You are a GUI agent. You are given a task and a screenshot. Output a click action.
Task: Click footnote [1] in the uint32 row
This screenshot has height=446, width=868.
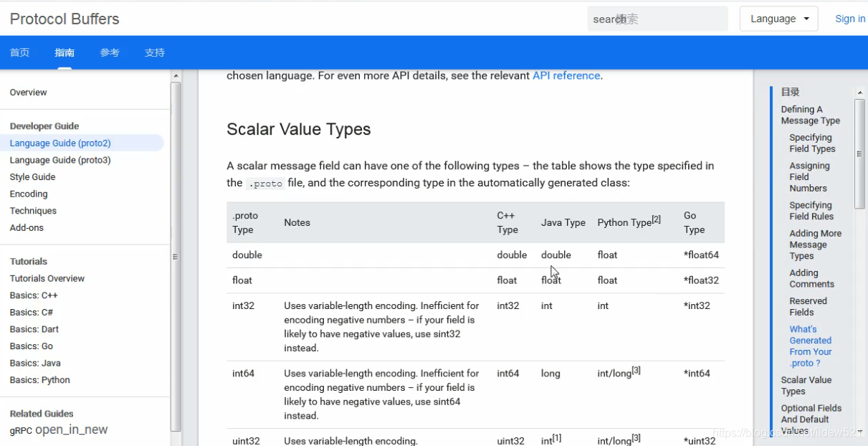coord(557,438)
